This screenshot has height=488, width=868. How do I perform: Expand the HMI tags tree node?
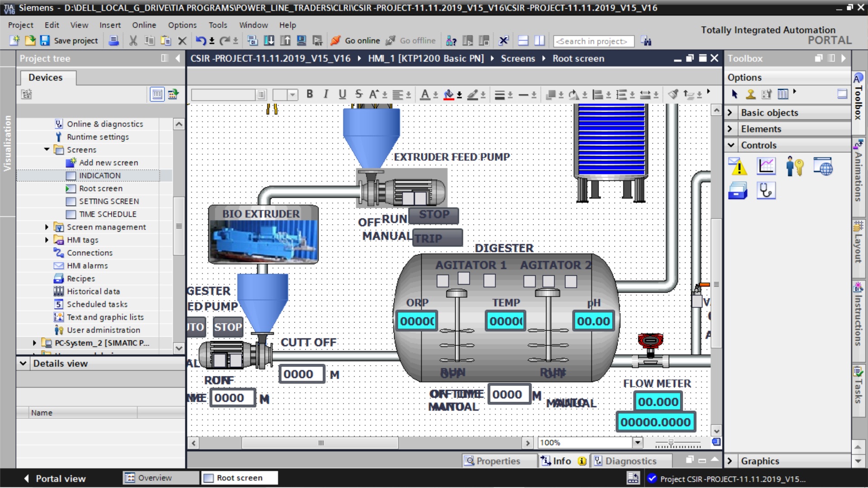(47, 240)
